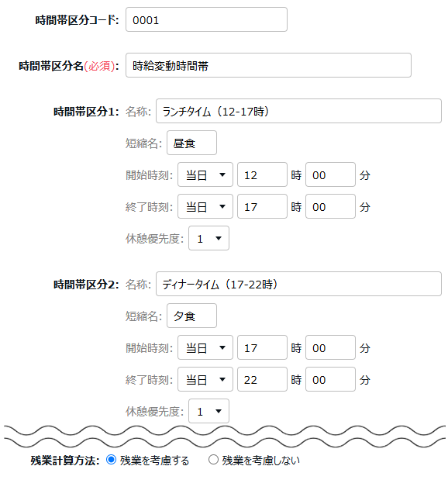Expand 時間帯区分1 休憩優先度 dropdown
The image size is (448, 504).
[x=209, y=238]
